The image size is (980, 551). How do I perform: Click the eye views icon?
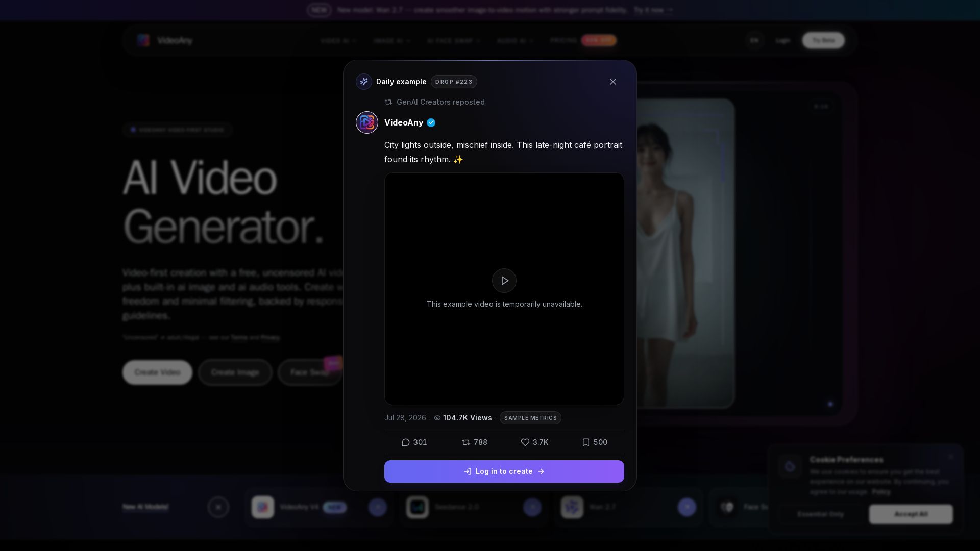(437, 418)
